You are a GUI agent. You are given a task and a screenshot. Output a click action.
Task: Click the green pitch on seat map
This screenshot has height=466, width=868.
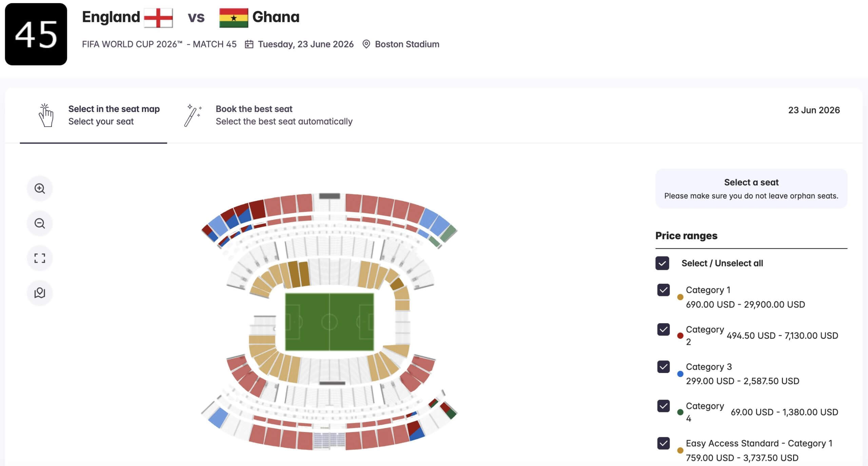tap(329, 322)
